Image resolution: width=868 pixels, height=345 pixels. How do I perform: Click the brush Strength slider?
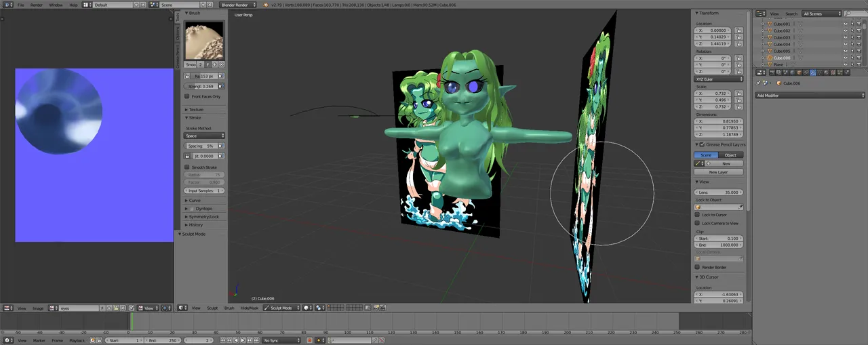tap(201, 86)
